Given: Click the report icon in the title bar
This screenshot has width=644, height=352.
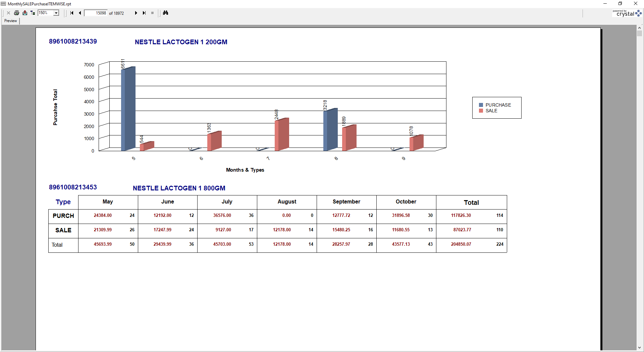Looking at the screenshot, I should coord(3,4).
